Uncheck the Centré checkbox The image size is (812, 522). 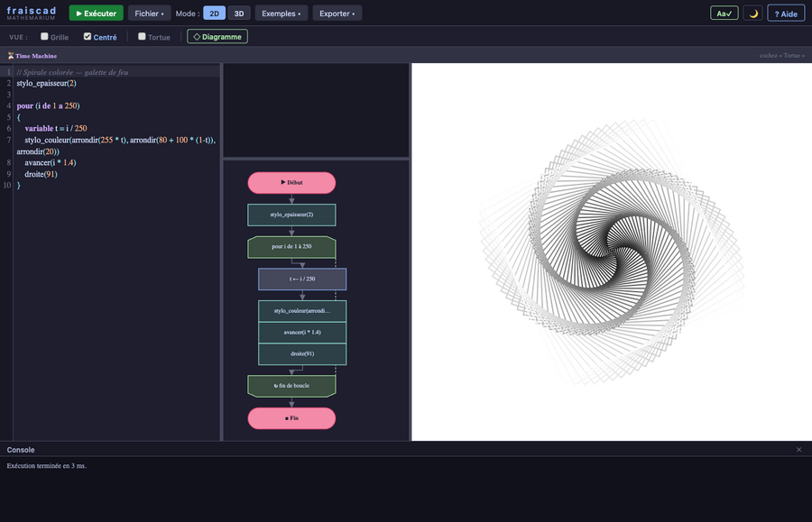click(88, 37)
